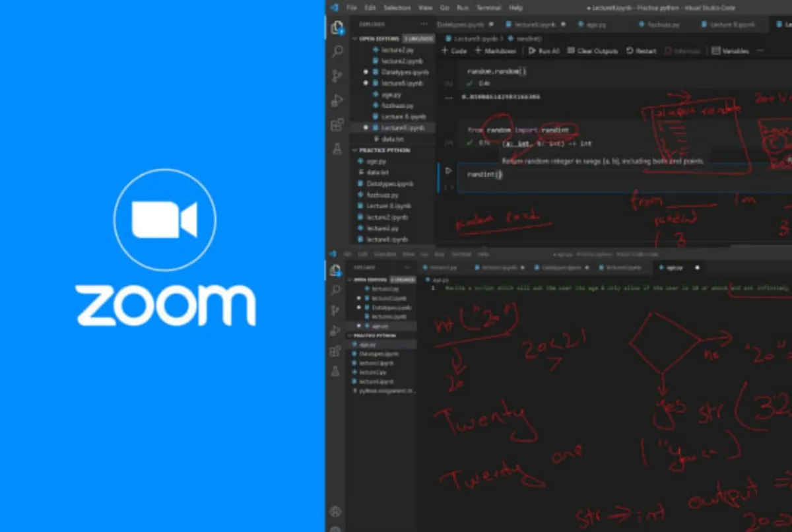Open Edit menu in top VS Code window

click(x=370, y=8)
